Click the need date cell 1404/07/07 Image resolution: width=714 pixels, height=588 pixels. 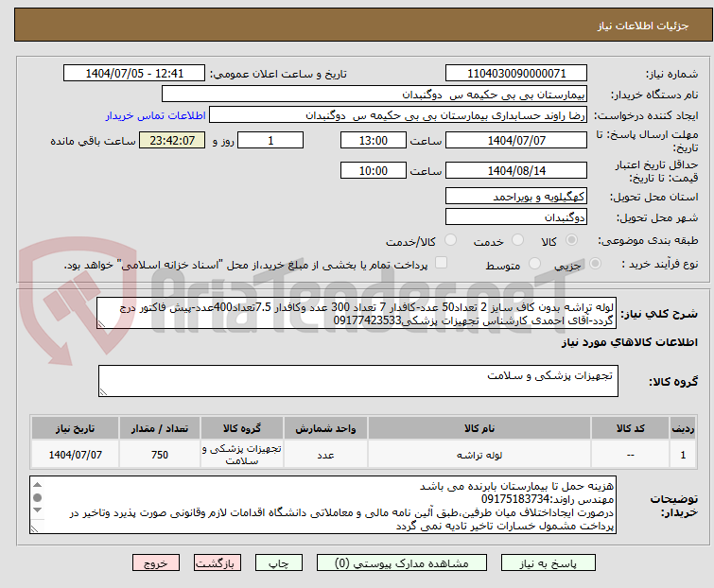tap(75, 455)
